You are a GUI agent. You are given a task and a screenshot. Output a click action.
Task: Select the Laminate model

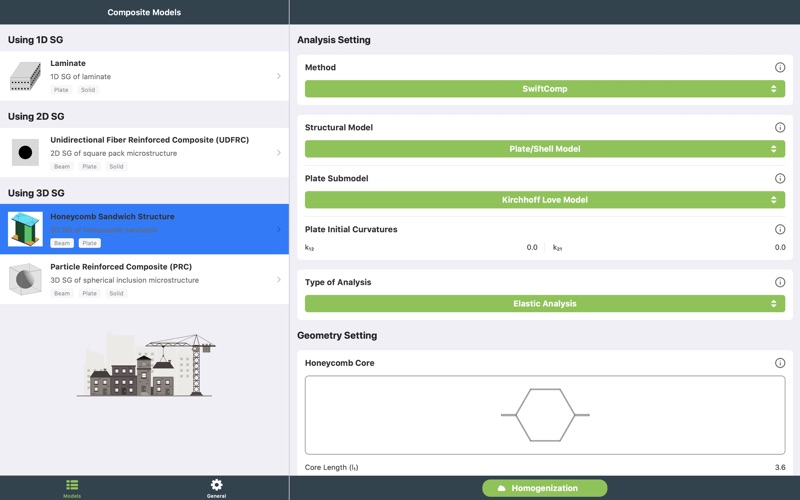pos(144,76)
